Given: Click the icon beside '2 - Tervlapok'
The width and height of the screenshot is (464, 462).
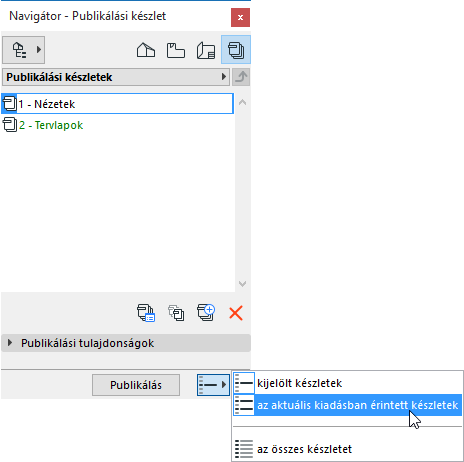Looking at the screenshot, I should coord(9,125).
